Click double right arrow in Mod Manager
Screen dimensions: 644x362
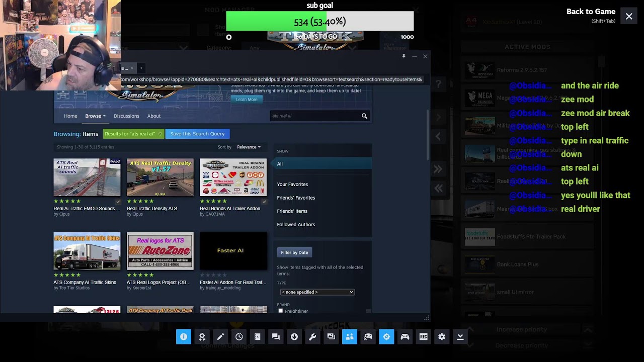(438, 169)
